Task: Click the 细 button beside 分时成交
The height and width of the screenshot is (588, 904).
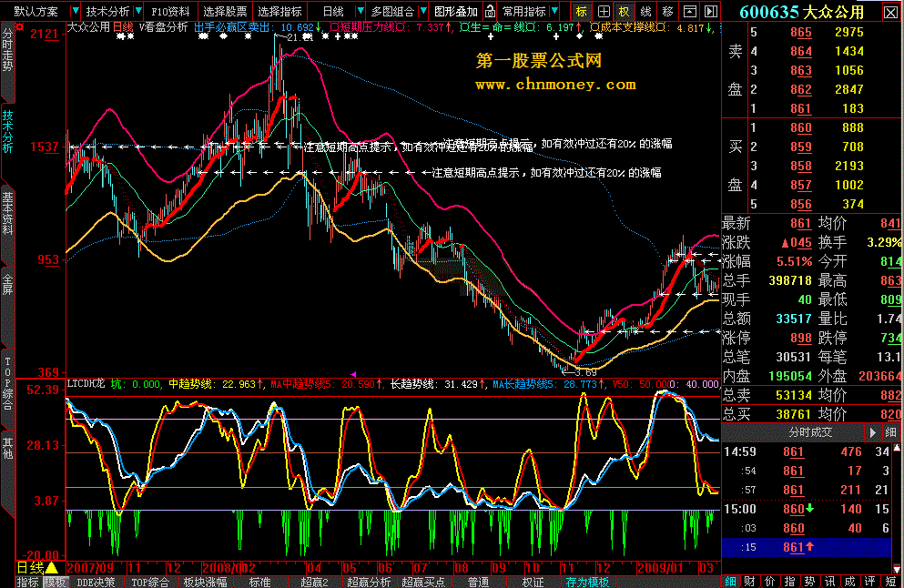Action: [x=890, y=432]
